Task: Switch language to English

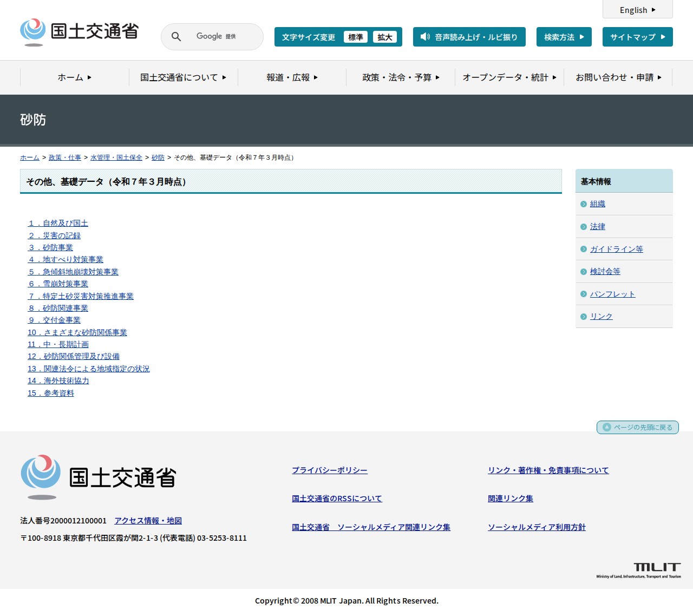Action: pyautogui.click(x=638, y=10)
